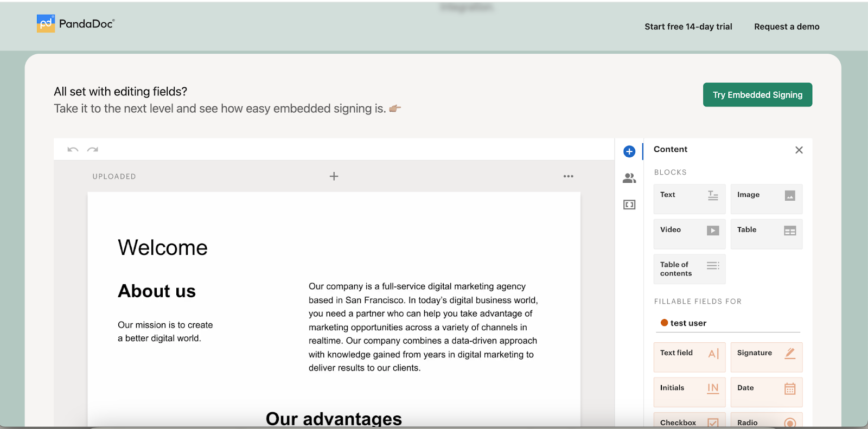Choose the Signature field
868x429 pixels.
(x=767, y=357)
